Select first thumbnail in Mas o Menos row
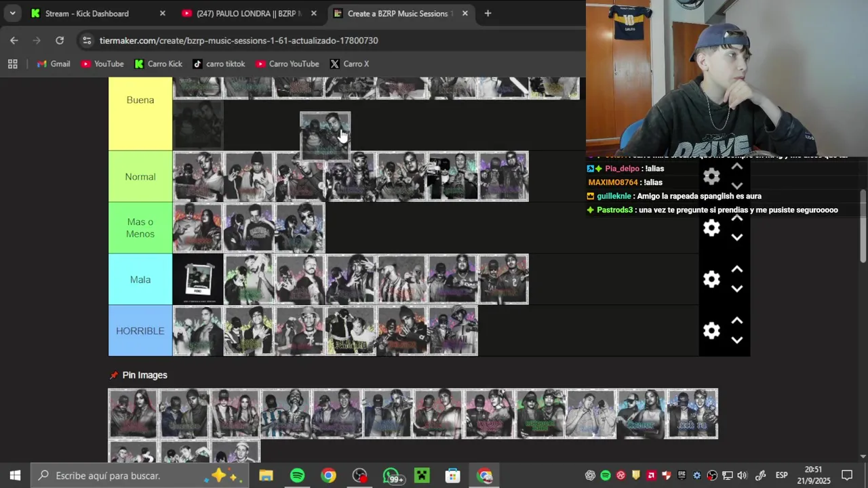 (x=198, y=228)
